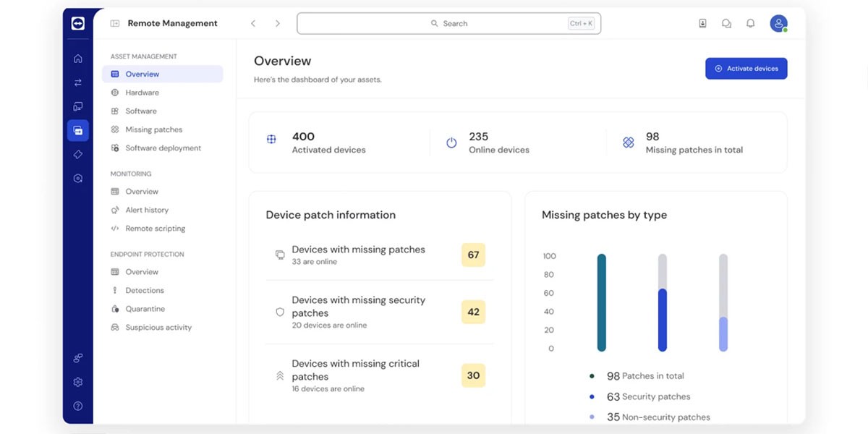Image resolution: width=868 pixels, height=434 pixels.
Task: Click the help question mark icon
Action: click(x=78, y=406)
